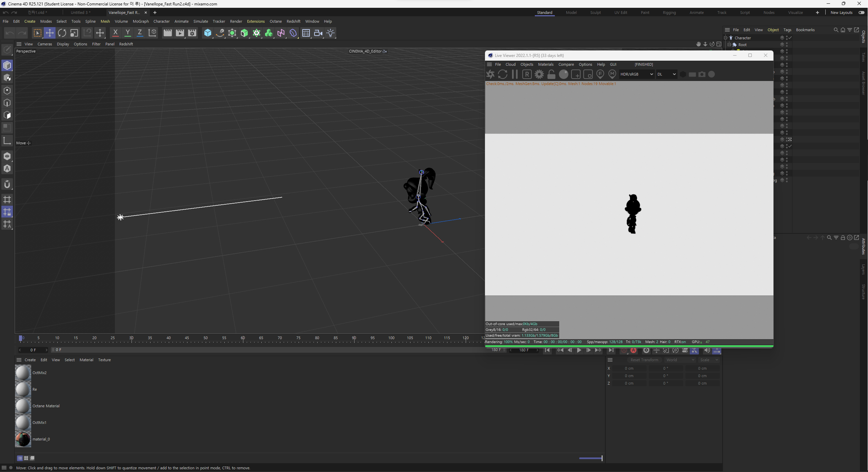This screenshot has height=472, width=868.
Task: Open the DL kernel dropdown
Action: click(x=667, y=74)
